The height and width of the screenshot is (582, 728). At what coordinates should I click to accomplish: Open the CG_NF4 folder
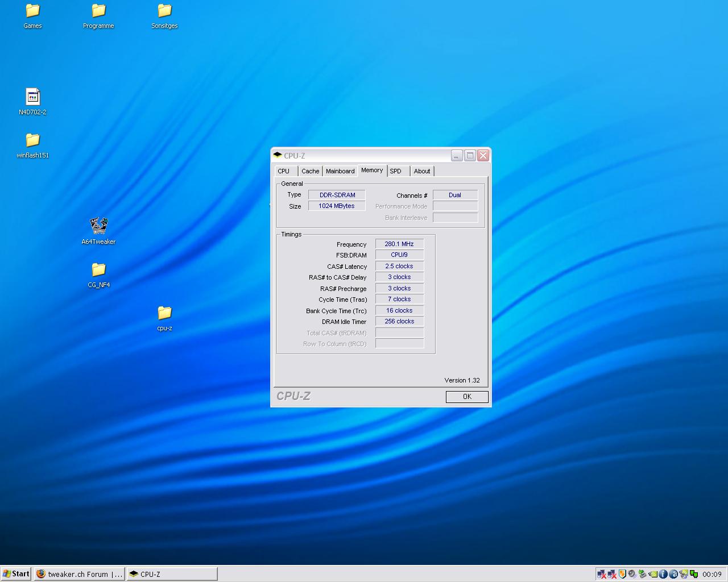(x=98, y=269)
